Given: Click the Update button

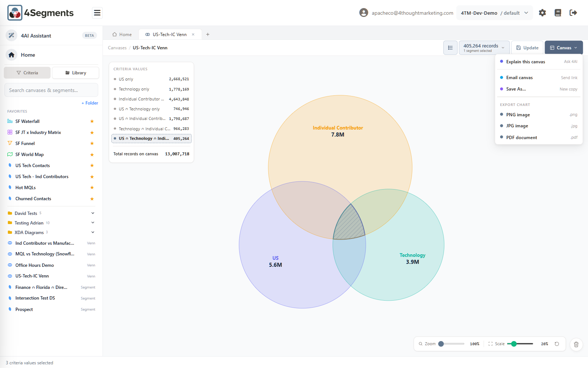Looking at the screenshot, I should pyautogui.click(x=527, y=48).
